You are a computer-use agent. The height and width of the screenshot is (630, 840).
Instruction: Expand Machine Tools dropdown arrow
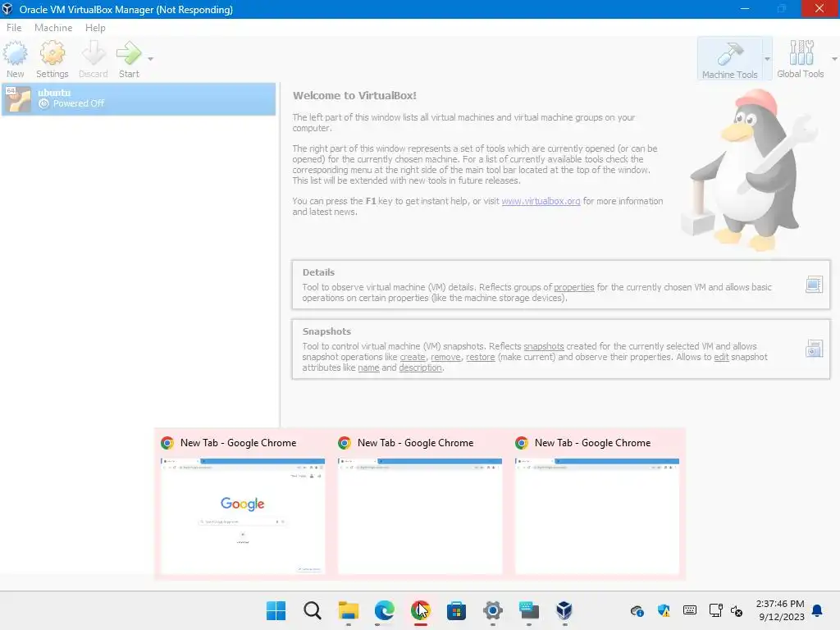(767, 59)
